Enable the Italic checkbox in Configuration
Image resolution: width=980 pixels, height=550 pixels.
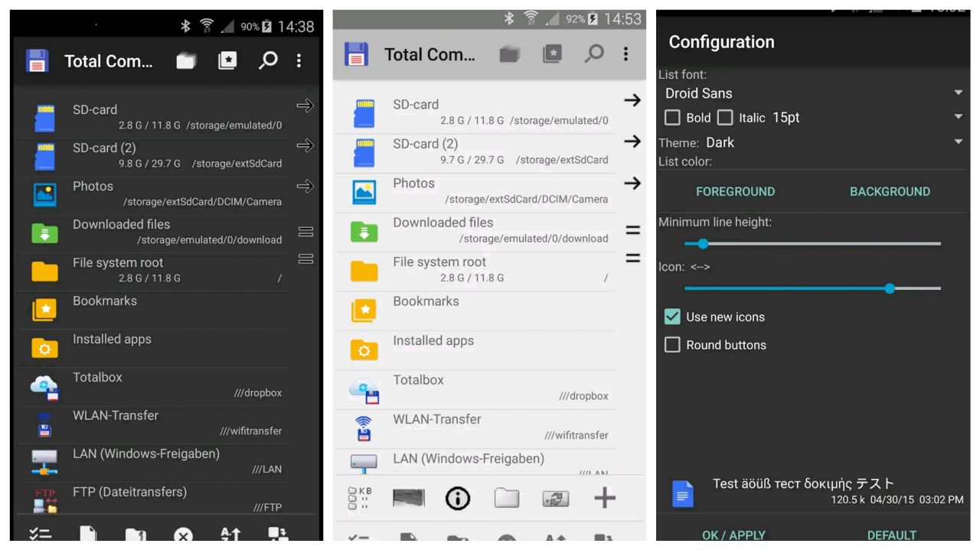tap(725, 118)
